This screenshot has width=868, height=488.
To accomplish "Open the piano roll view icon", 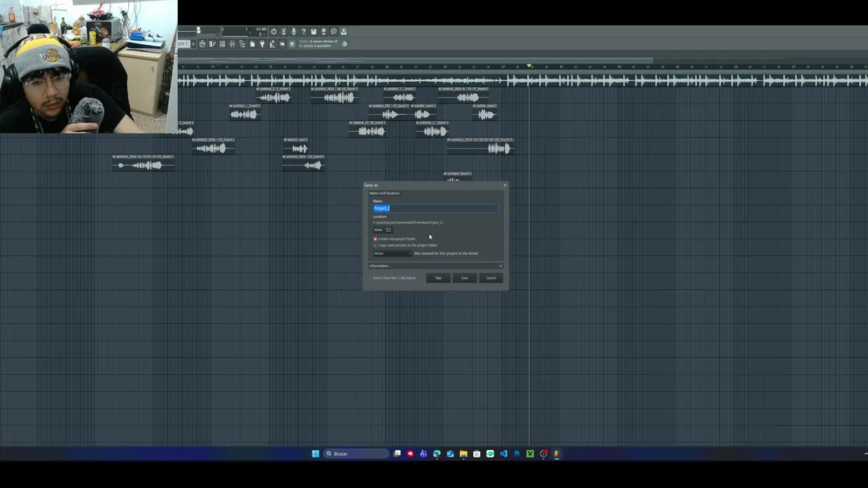I will [x=212, y=44].
